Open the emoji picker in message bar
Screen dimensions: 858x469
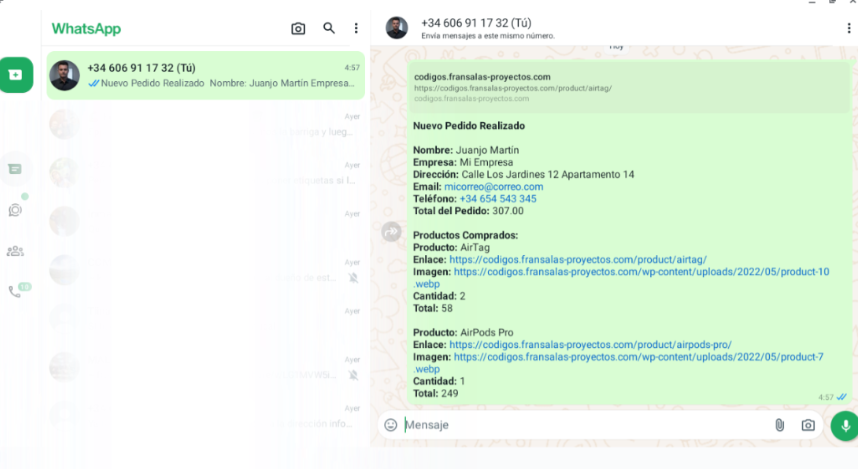tap(391, 425)
